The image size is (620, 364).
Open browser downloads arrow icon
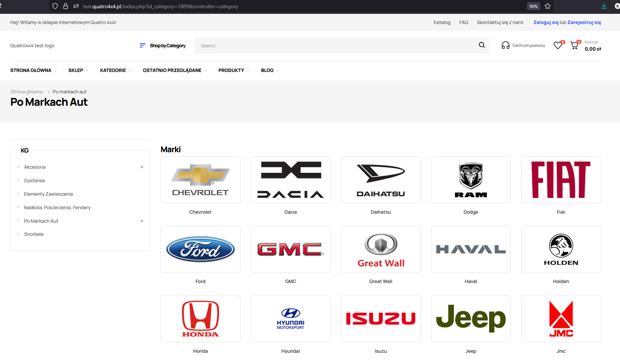[x=604, y=6]
